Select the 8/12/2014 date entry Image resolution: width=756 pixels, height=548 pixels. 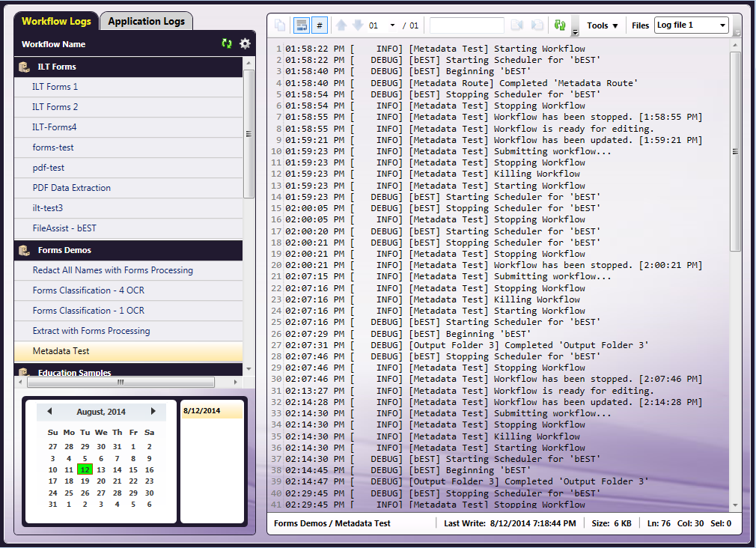click(212, 410)
